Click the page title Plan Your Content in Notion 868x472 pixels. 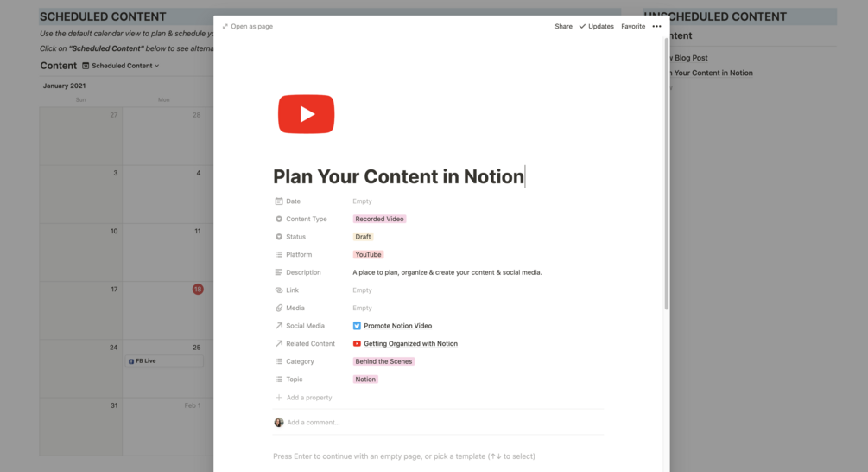coord(398,176)
